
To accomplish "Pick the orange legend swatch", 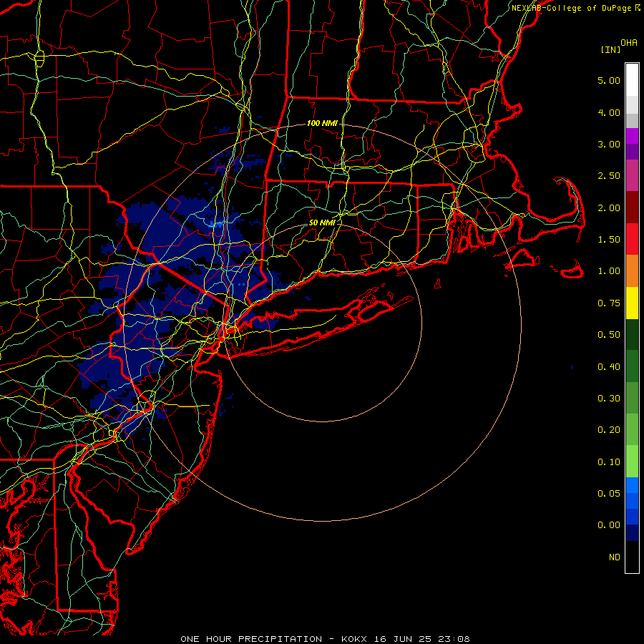I will click(x=632, y=270).
